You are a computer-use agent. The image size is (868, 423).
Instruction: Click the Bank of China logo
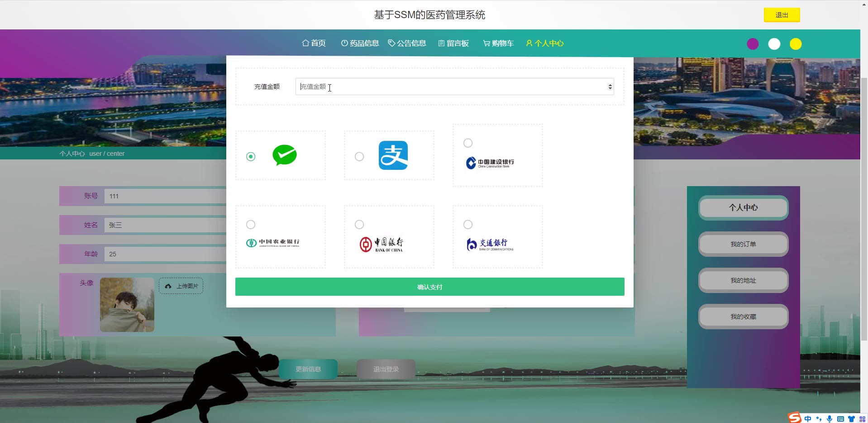382,245
